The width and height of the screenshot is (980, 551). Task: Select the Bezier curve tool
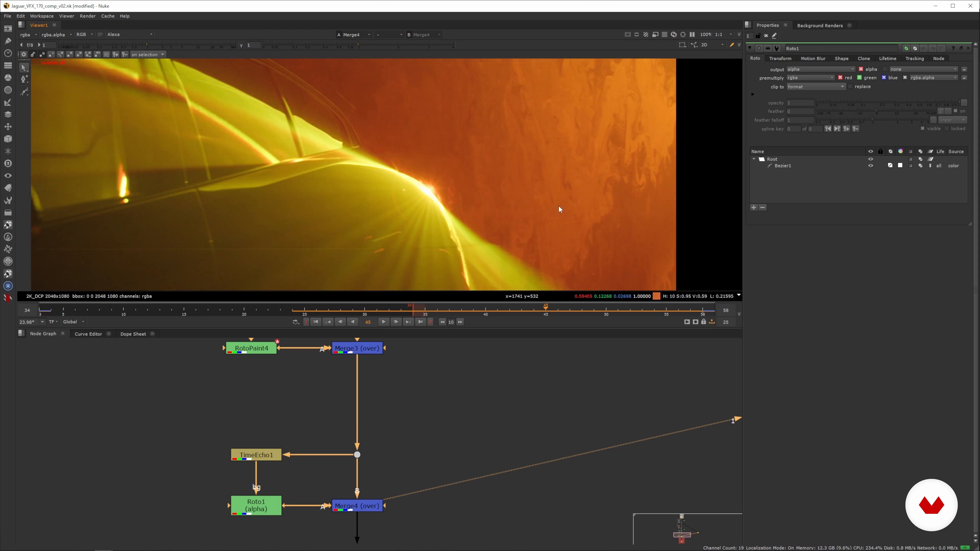[24, 92]
